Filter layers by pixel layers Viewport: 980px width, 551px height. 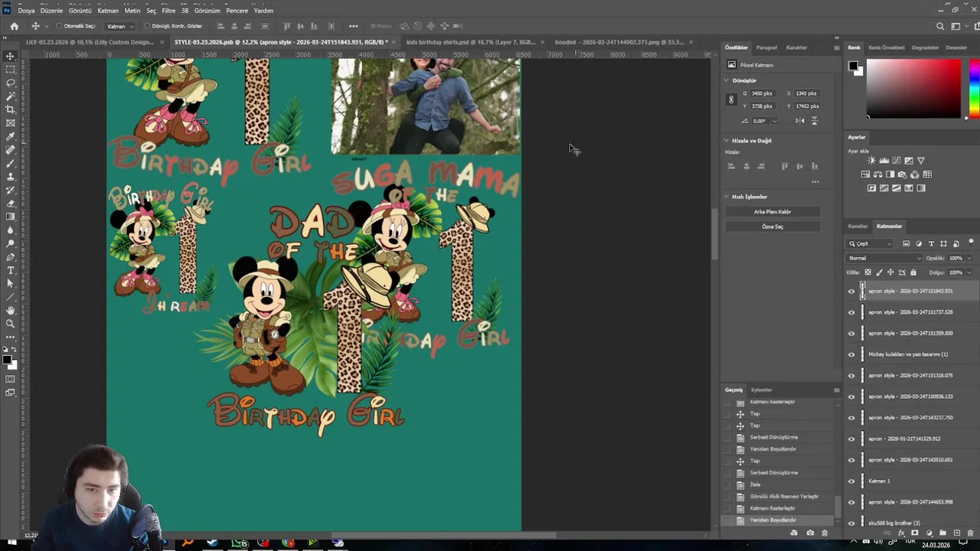pyautogui.click(x=906, y=243)
